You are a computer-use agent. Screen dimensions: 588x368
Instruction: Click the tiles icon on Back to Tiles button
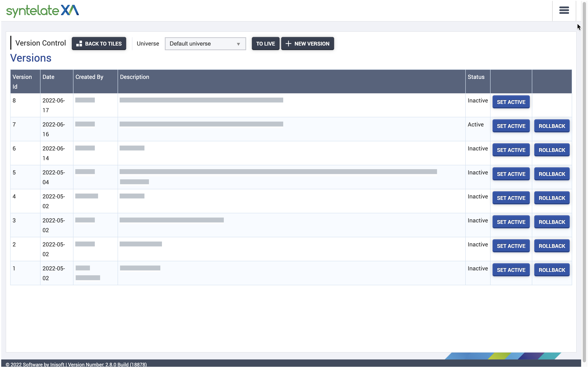pyautogui.click(x=79, y=44)
